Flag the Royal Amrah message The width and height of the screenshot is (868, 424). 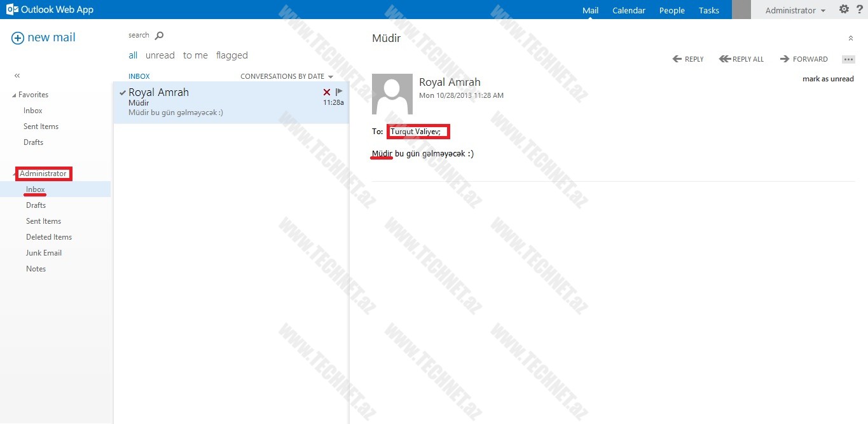[339, 92]
